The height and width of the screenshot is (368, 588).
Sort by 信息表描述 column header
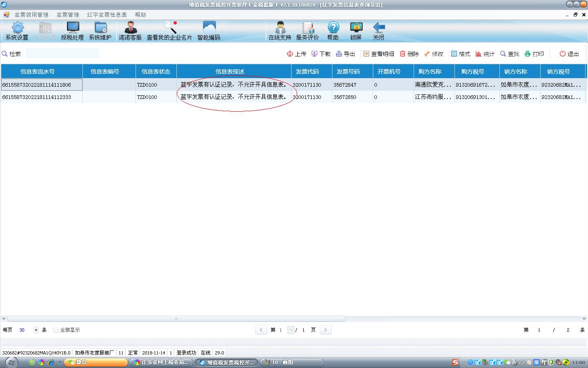234,72
